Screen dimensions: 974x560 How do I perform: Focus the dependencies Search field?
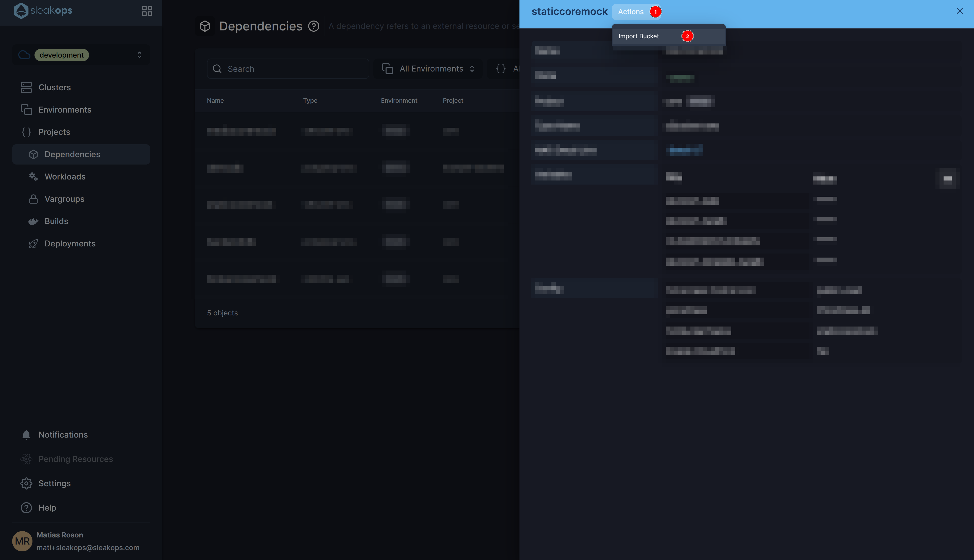288,69
